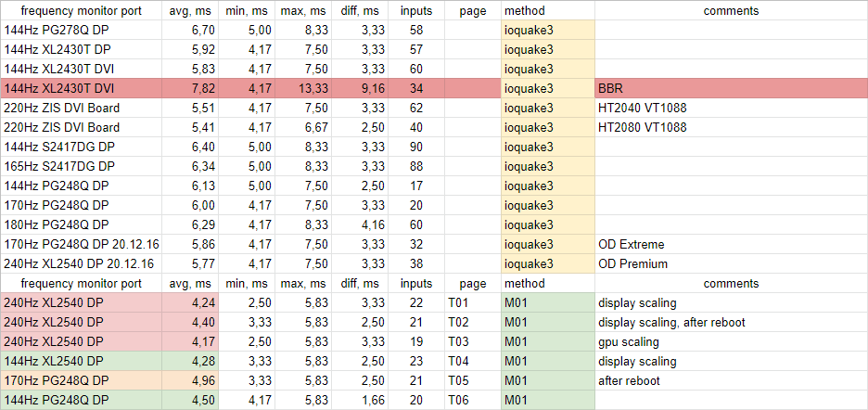Viewport: 868px width, 410px height.
Task: Click 'display scaling, after reboot' comment cell
Action: [x=730, y=322]
